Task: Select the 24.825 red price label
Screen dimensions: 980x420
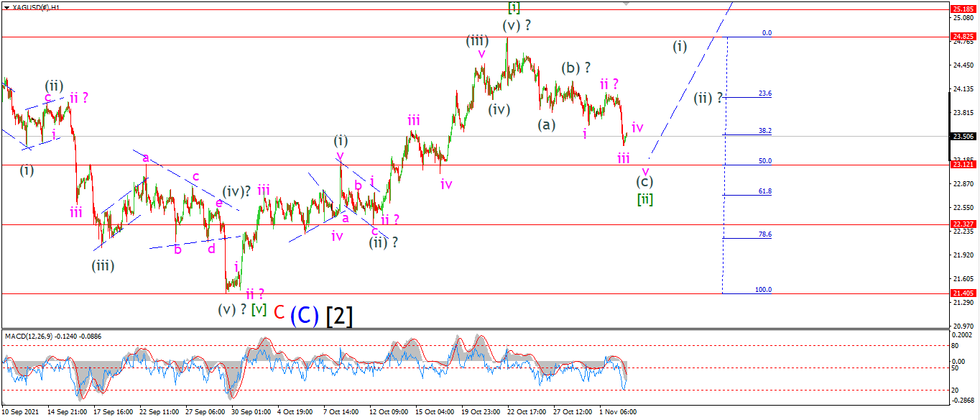Action: [x=963, y=36]
